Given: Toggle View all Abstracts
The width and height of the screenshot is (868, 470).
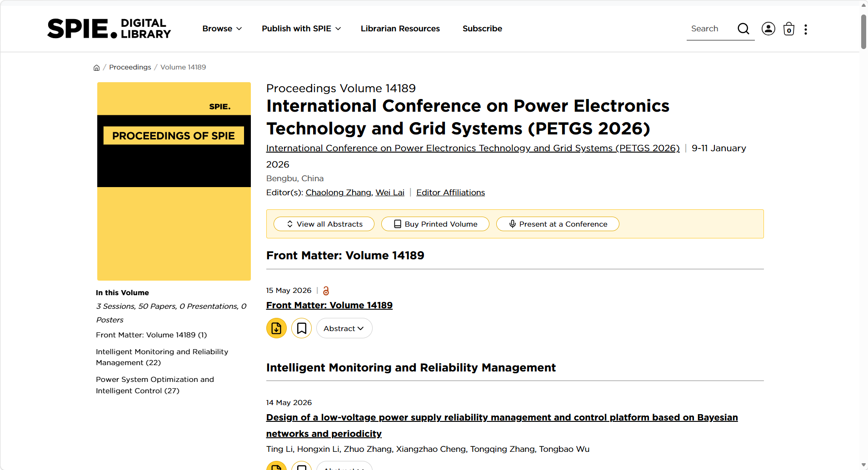Looking at the screenshot, I should [324, 224].
